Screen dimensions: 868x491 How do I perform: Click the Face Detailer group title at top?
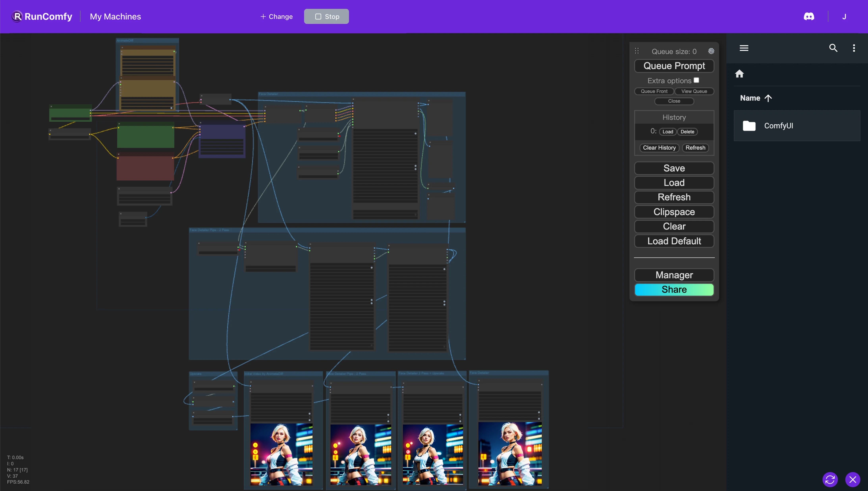pyautogui.click(x=268, y=94)
